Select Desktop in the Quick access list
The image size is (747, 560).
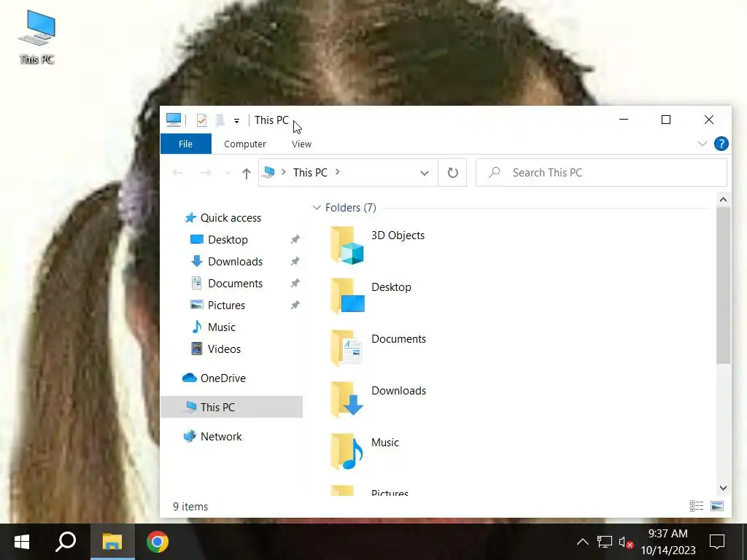click(228, 239)
